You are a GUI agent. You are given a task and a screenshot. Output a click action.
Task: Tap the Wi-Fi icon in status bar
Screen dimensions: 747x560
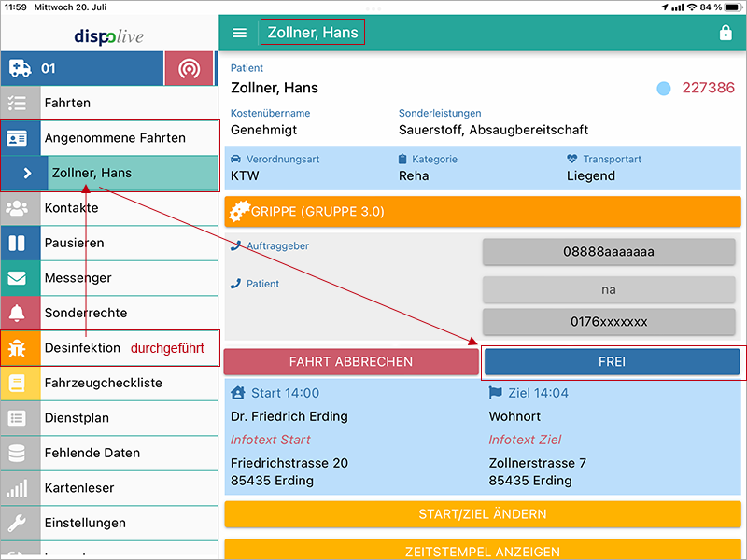point(692,7)
